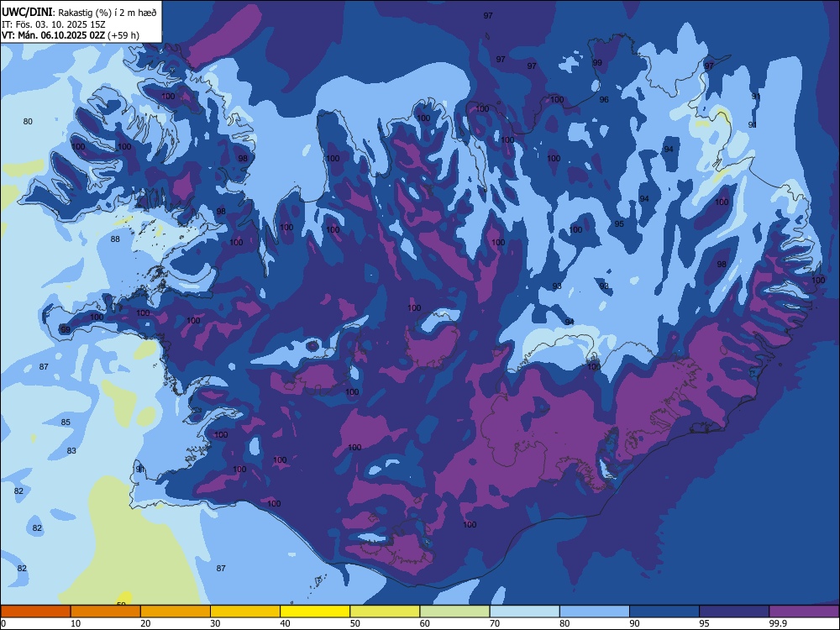The width and height of the screenshot is (840, 630).
Task: Select the 85 humidity value on the map
Action: click(66, 423)
